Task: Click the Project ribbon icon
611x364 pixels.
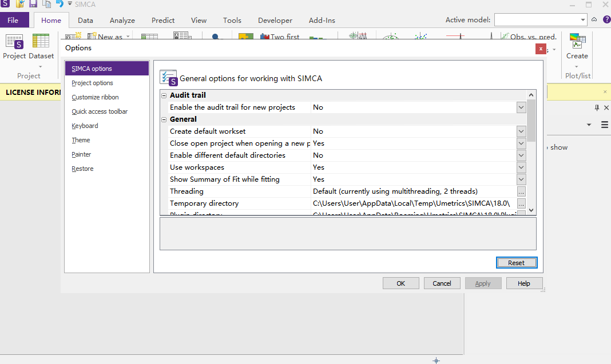Action: pos(14,47)
